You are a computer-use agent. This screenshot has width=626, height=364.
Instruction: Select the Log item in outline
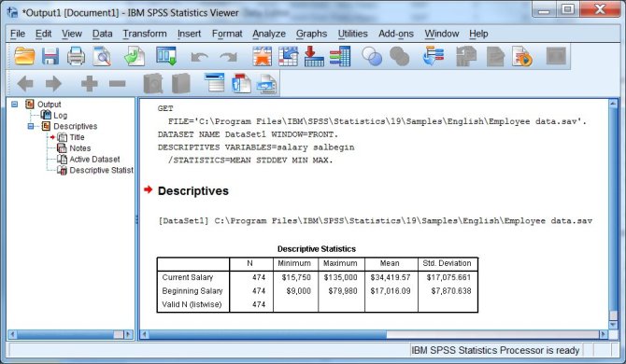60,116
